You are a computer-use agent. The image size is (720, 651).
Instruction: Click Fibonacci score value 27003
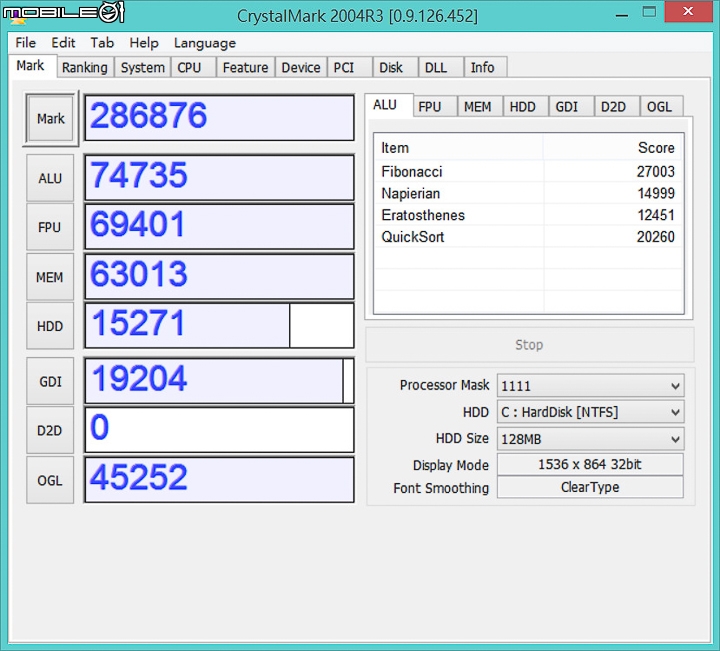tap(655, 172)
